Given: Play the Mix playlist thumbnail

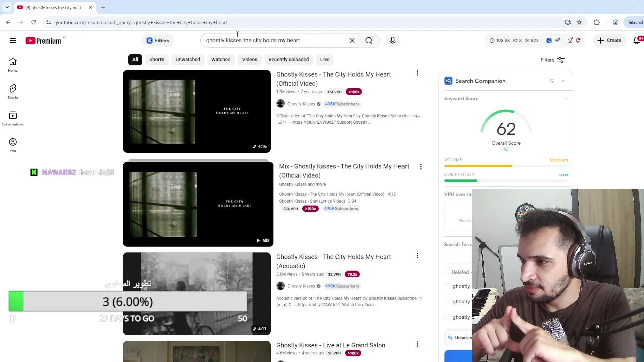Looking at the screenshot, I should click(x=198, y=204).
